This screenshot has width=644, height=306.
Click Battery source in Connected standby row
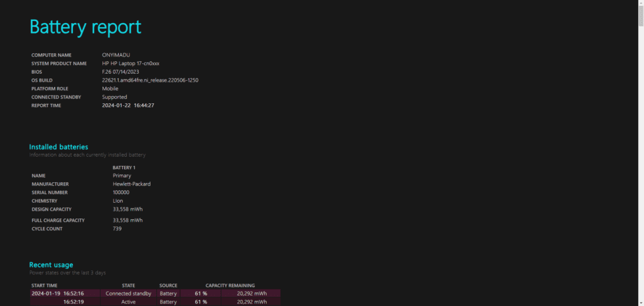(x=168, y=293)
